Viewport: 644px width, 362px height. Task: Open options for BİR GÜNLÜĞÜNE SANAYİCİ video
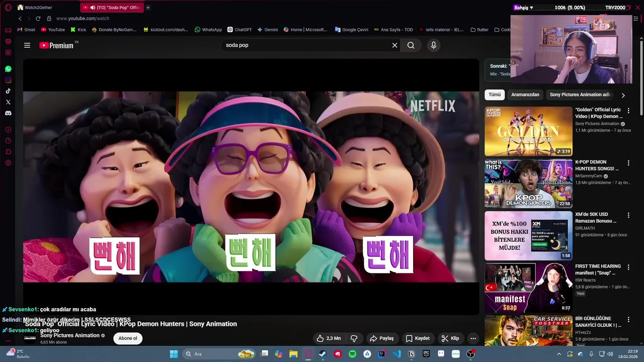pos(628,319)
